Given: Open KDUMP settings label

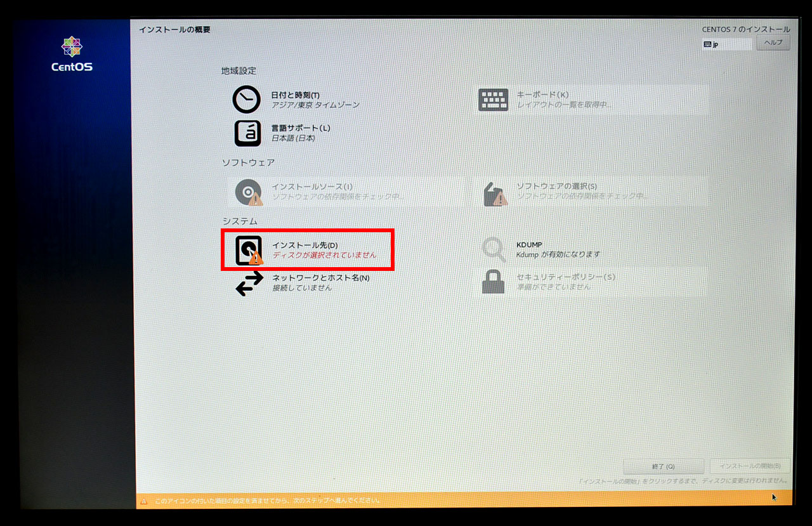Looking at the screenshot, I should (529, 244).
